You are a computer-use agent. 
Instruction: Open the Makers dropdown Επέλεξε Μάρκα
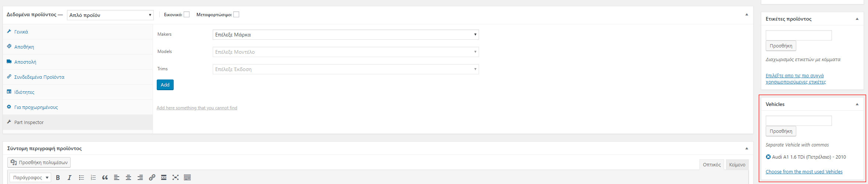pos(346,35)
